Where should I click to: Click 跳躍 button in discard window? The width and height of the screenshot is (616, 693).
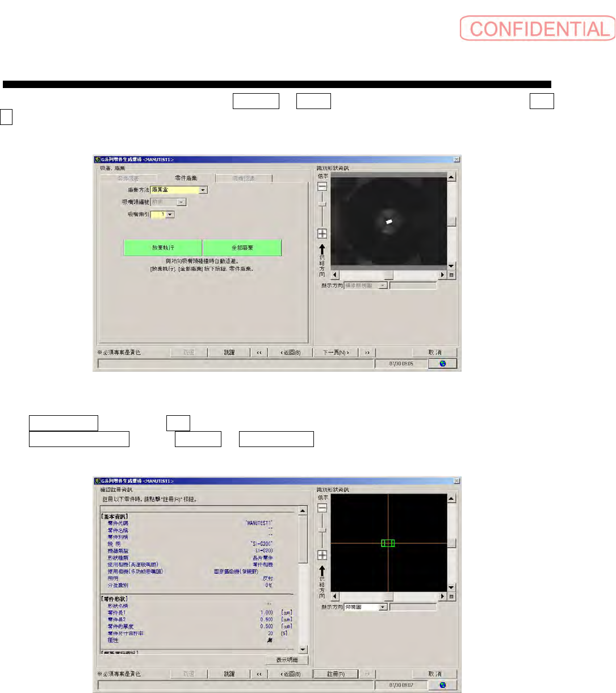[229, 353]
